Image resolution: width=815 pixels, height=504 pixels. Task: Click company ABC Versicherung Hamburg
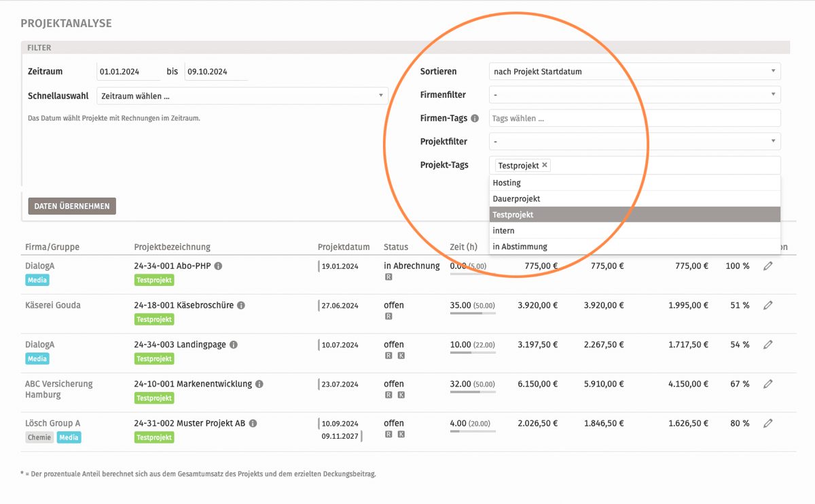pos(59,389)
